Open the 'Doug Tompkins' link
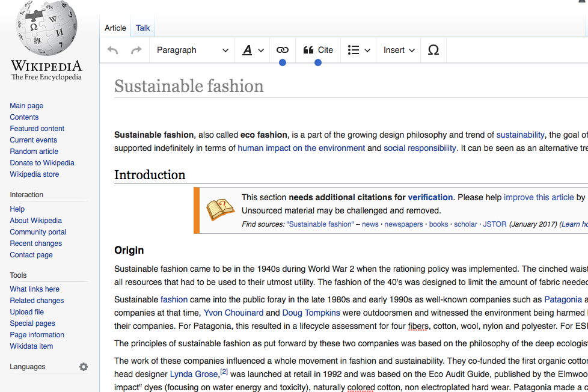Viewport: 588px width, 392px height. [x=311, y=313]
